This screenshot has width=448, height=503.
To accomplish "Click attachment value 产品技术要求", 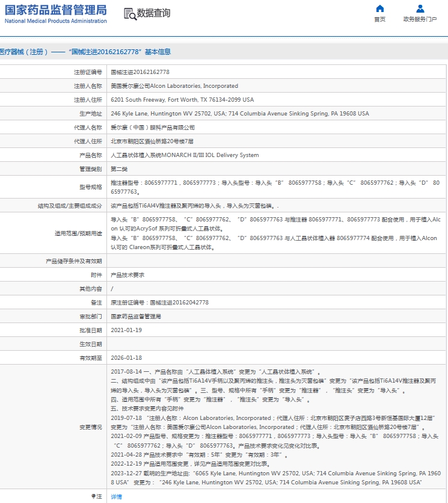I will (127, 275).
